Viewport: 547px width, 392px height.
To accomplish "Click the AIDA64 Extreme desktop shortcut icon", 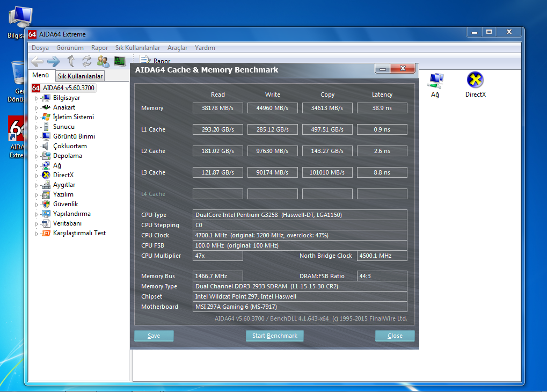I will 16,129.
